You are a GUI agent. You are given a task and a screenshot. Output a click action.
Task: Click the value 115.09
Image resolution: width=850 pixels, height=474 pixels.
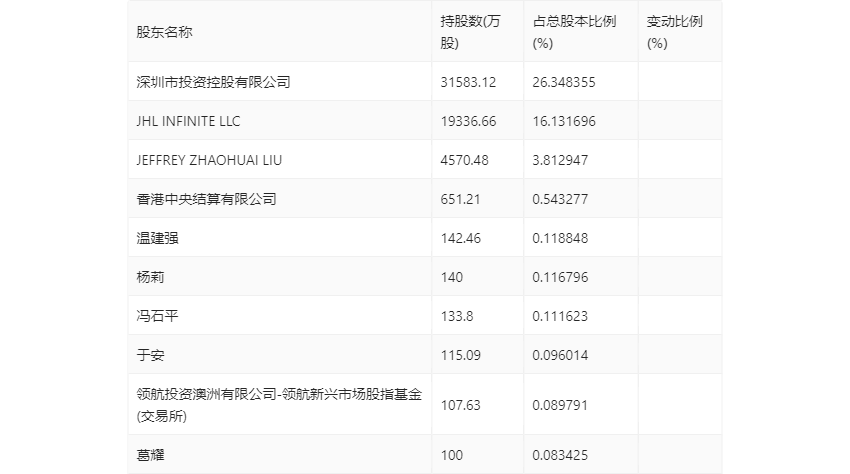[x=460, y=355]
